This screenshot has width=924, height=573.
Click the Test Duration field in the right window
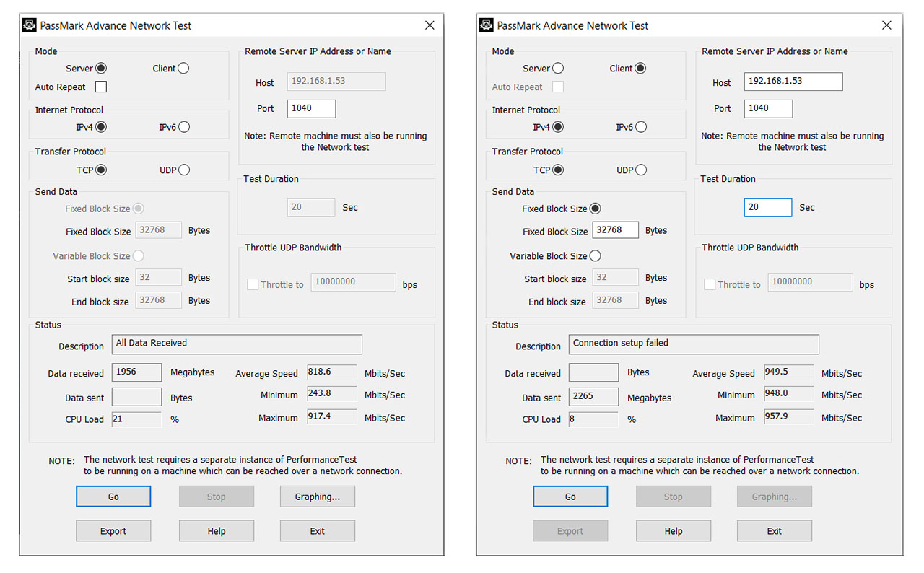768,207
